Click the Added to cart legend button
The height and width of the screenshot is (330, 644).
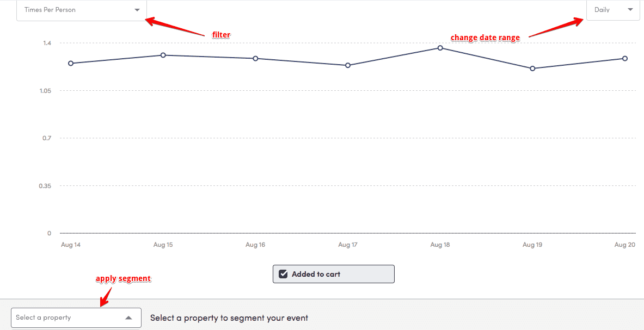[x=333, y=273]
